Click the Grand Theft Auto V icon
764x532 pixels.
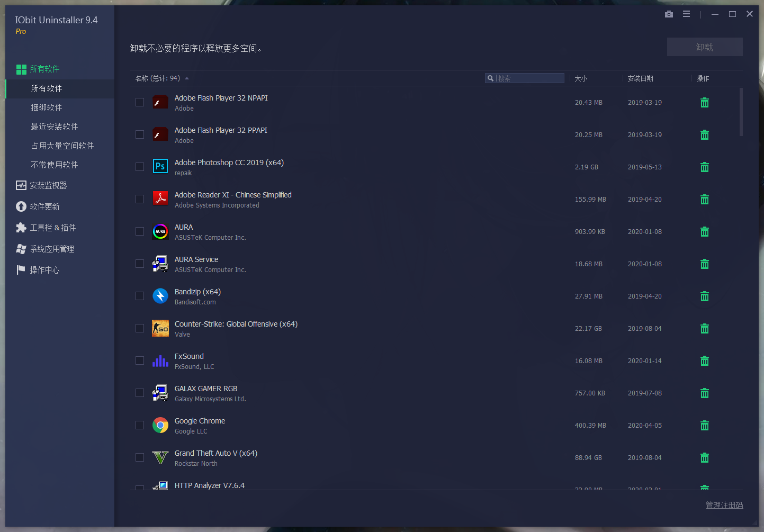(160, 457)
